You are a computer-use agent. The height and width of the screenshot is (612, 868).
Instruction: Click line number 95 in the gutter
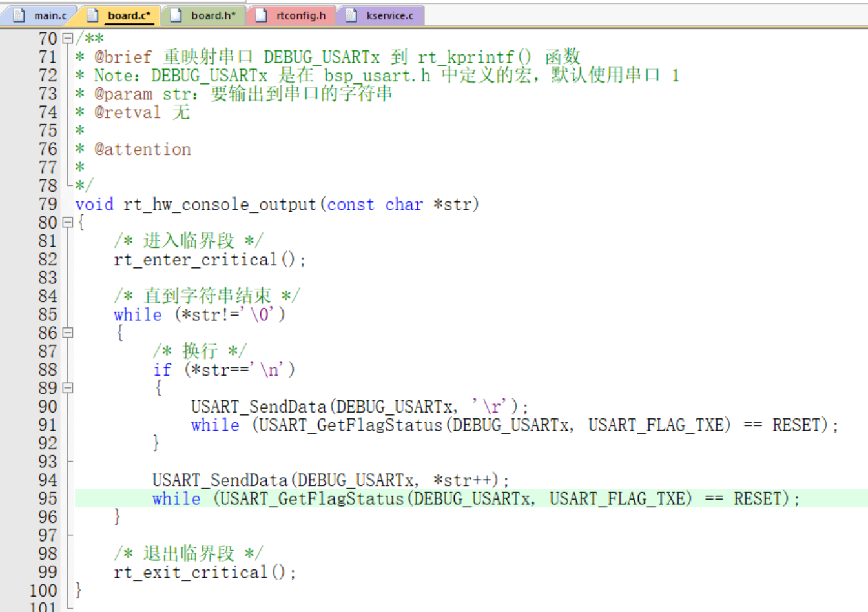pyautogui.click(x=48, y=498)
